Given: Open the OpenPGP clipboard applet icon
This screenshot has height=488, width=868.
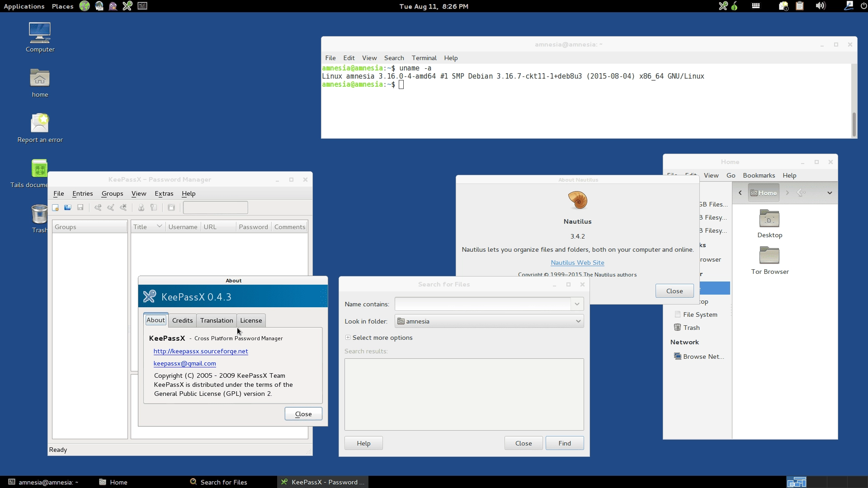Looking at the screenshot, I should tap(800, 6).
